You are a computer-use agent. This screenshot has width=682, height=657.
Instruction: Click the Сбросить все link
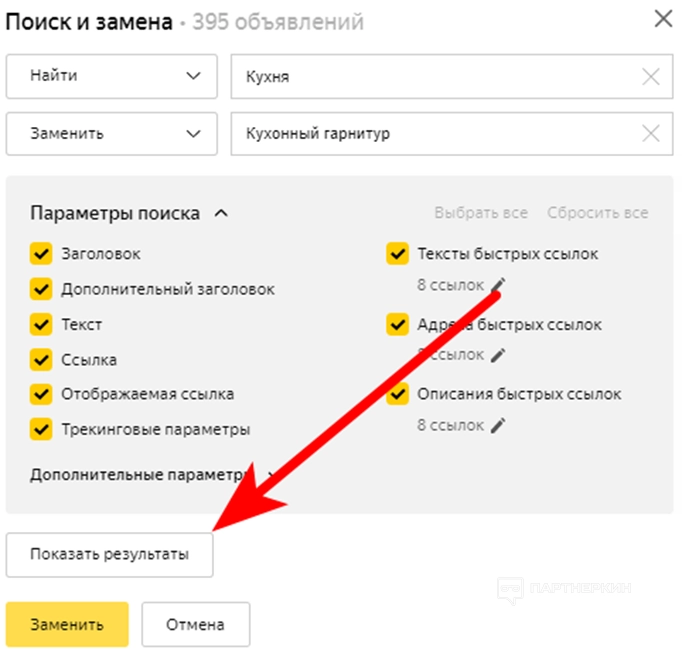pos(597,213)
